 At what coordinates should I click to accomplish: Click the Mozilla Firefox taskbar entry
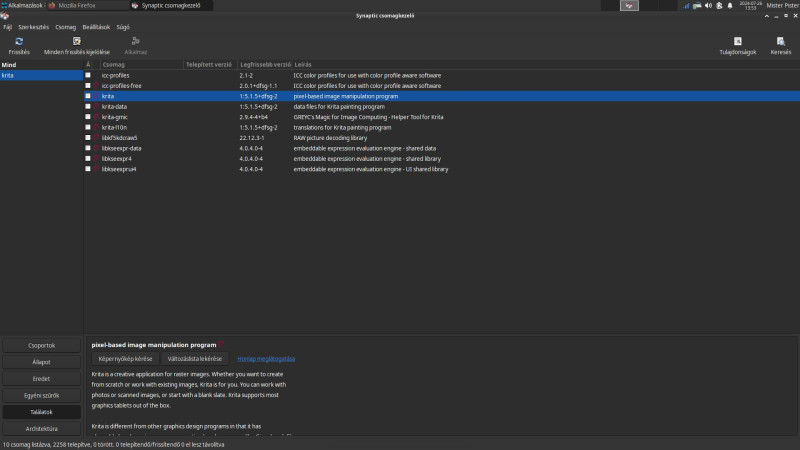click(x=88, y=6)
